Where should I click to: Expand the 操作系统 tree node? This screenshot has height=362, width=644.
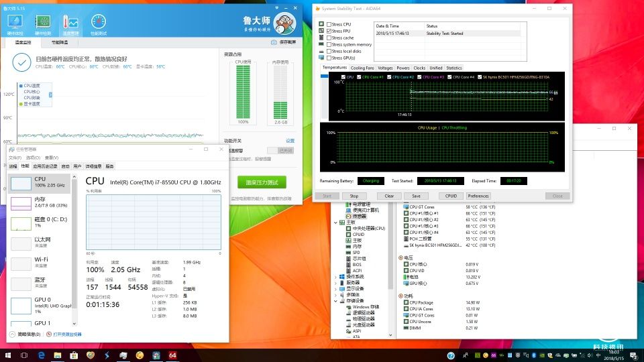point(335,277)
